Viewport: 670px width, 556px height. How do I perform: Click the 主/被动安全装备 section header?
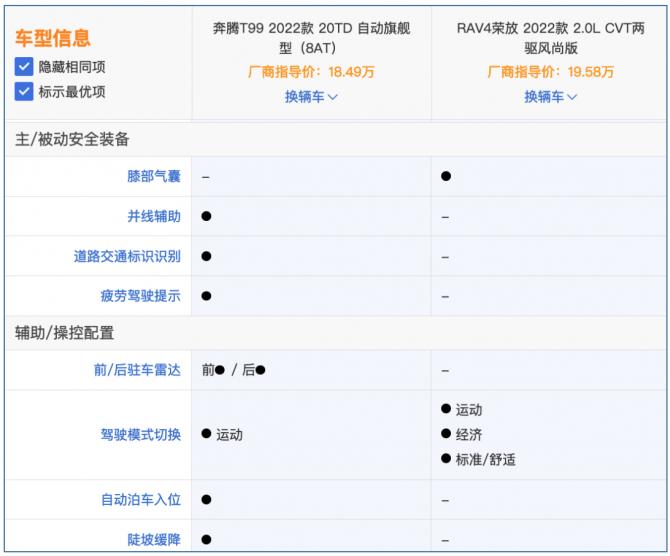click(x=72, y=139)
